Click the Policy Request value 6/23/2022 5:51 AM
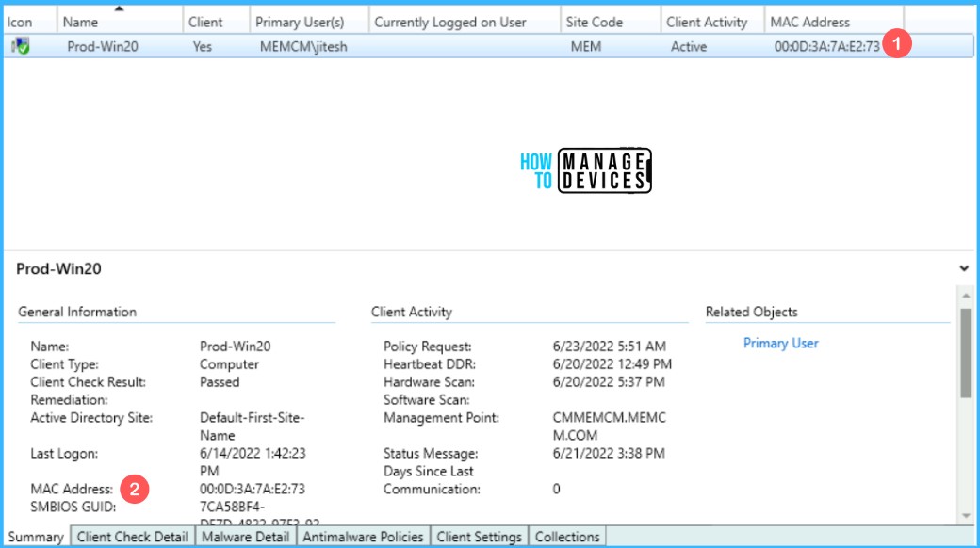980x548 pixels. tap(610, 347)
